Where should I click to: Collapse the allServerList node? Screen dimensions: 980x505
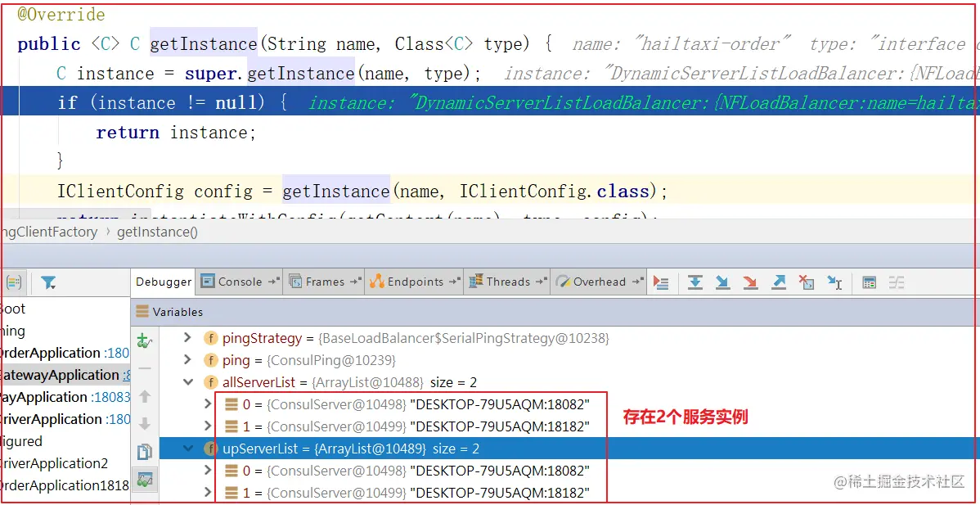point(187,382)
